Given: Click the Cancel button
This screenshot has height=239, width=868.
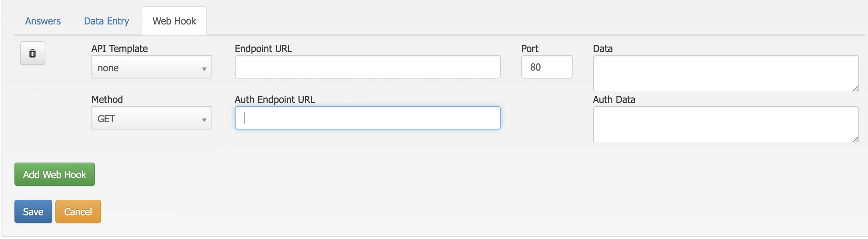Looking at the screenshot, I should tap(78, 211).
